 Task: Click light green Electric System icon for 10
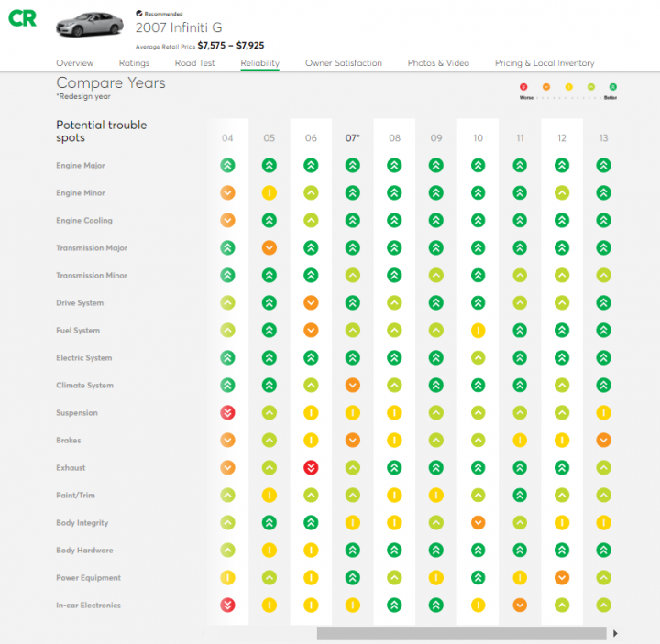tap(478, 357)
